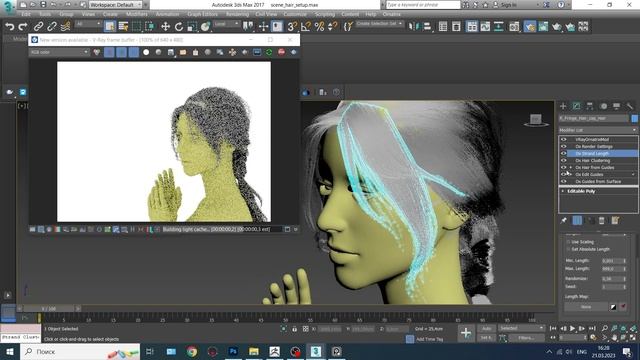Click the object color swatch beside name field

[x=634, y=118]
